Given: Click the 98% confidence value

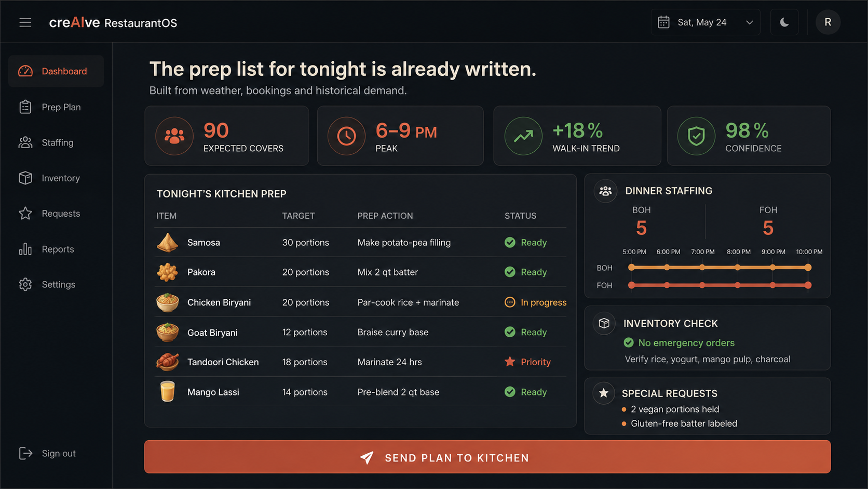Looking at the screenshot, I should click(747, 130).
